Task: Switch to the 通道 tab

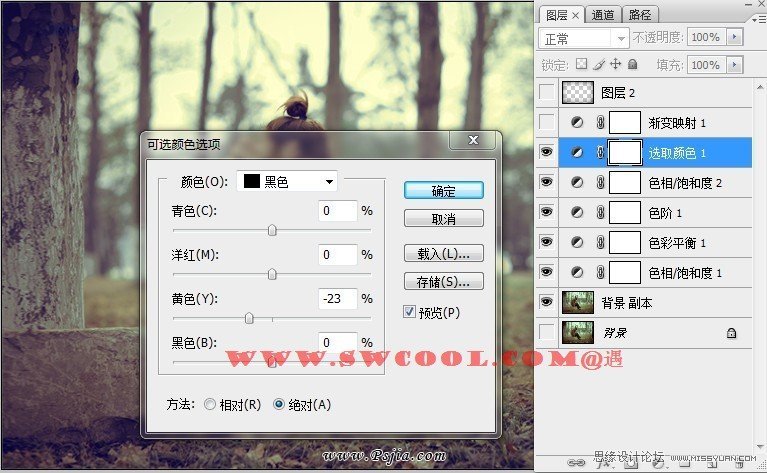Action: [603, 15]
